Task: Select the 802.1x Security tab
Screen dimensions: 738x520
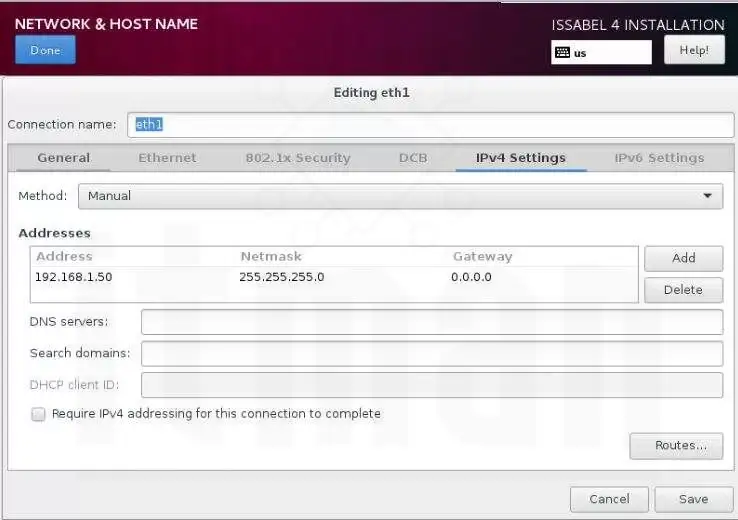Action: coord(298,158)
